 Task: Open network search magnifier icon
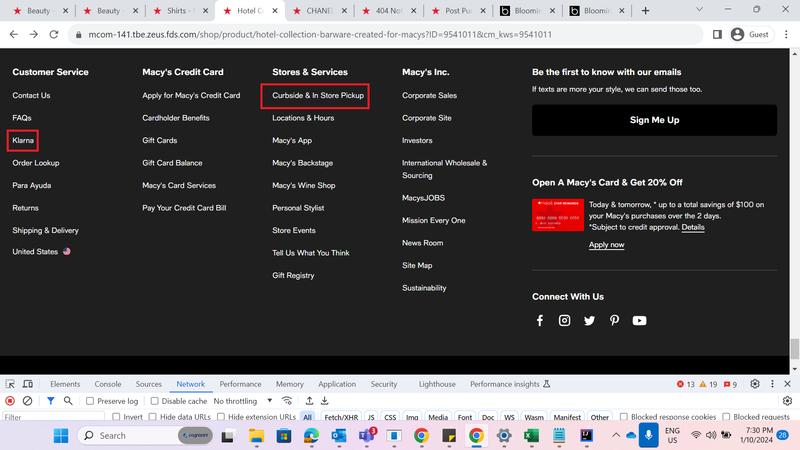[68, 401]
